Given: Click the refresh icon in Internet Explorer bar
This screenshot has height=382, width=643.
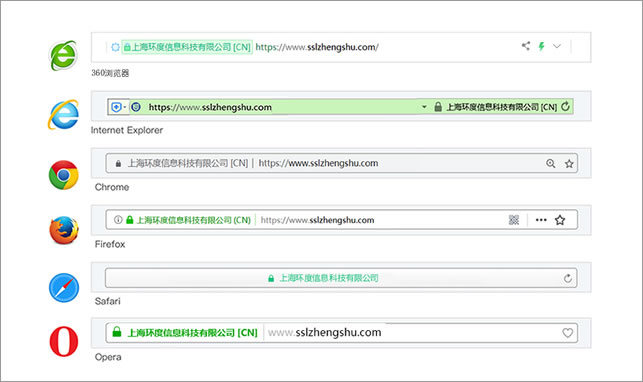Looking at the screenshot, I should [565, 107].
